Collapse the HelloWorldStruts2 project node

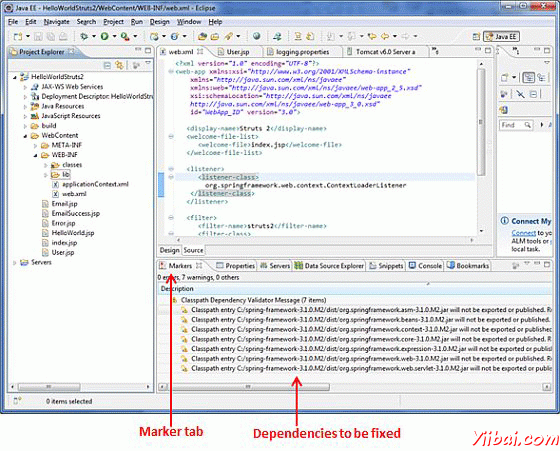pyautogui.click(x=15, y=77)
